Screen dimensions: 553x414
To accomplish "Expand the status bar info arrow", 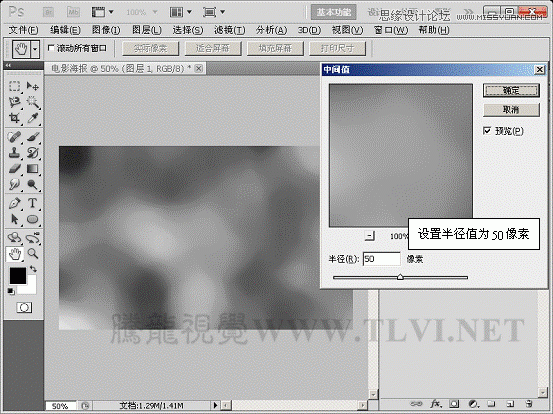I will coord(215,405).
